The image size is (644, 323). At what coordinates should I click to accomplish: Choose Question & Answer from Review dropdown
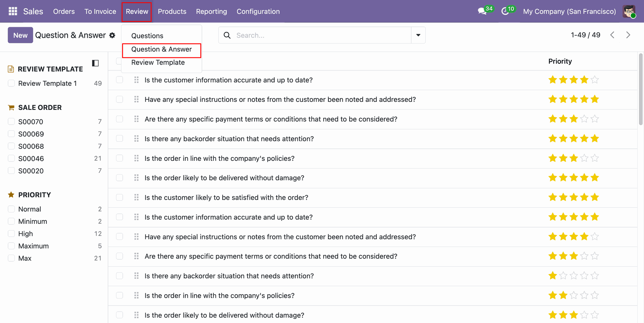(161, 50)
